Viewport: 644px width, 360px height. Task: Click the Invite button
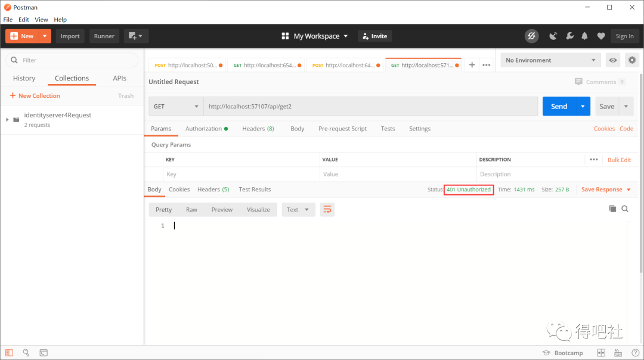[x=374, y=36]
